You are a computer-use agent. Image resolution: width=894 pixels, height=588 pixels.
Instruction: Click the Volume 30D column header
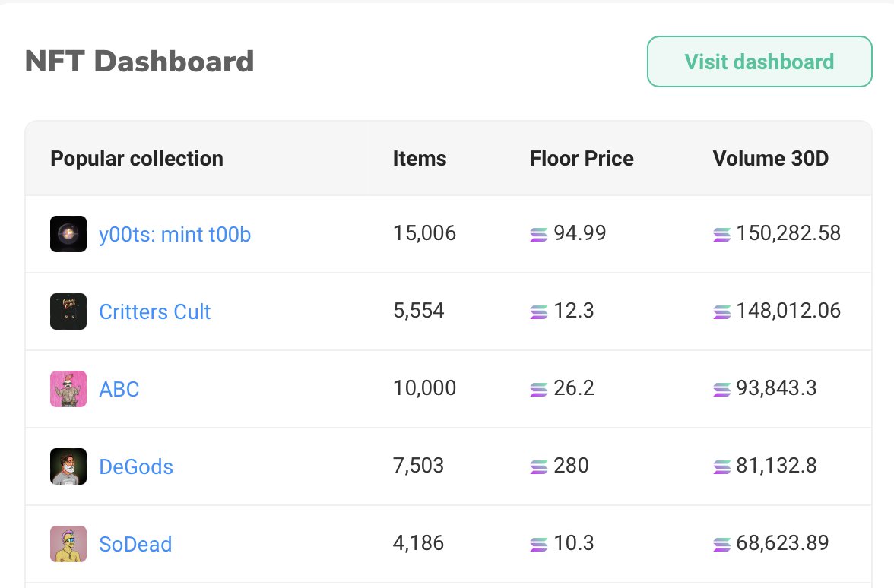771,159
